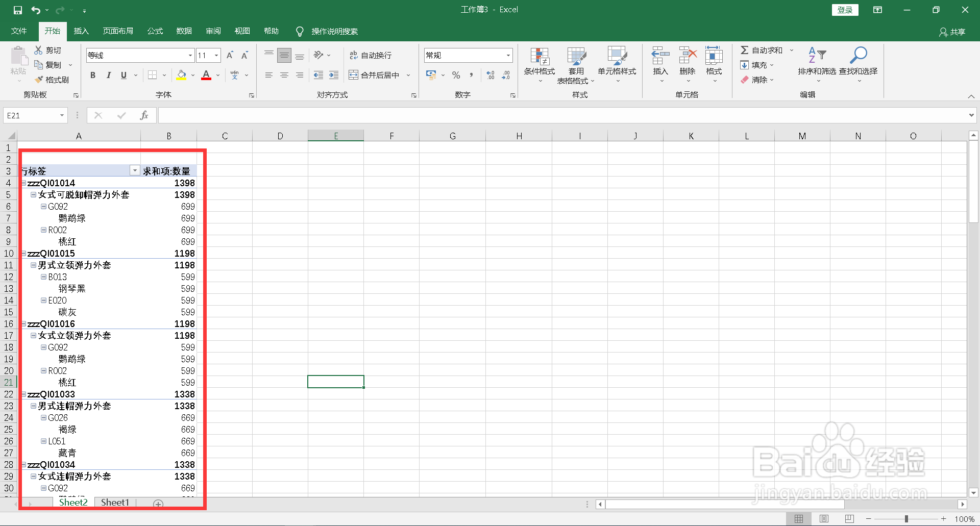Image resolution: width=980 pixels, height=526 pixels.
Task: Click AutoSum 自动求和
Action: click(x=762, y=50)
